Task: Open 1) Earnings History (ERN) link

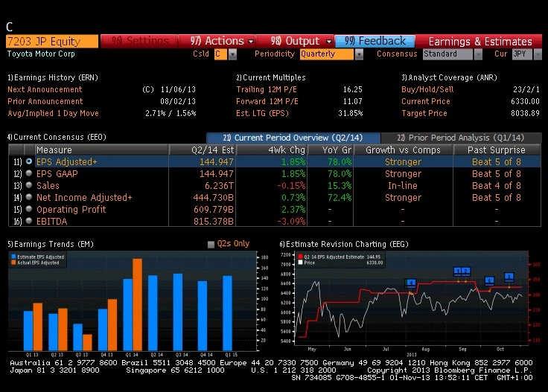Action: 53,77
